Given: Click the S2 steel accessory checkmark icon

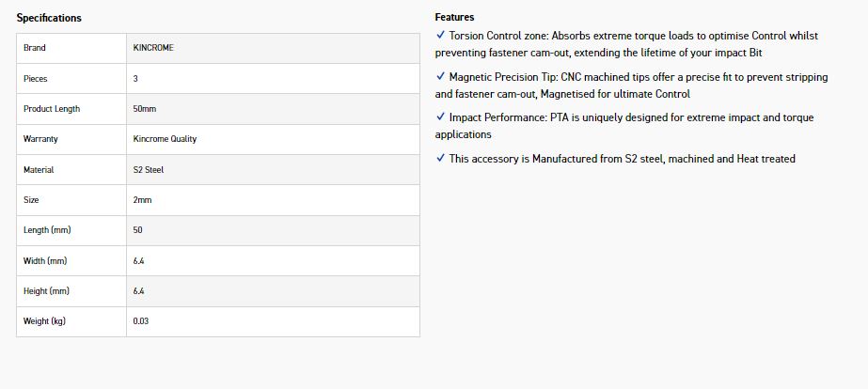Looking at the screenshot, I should pyautogui.click(x=440, y=159).
